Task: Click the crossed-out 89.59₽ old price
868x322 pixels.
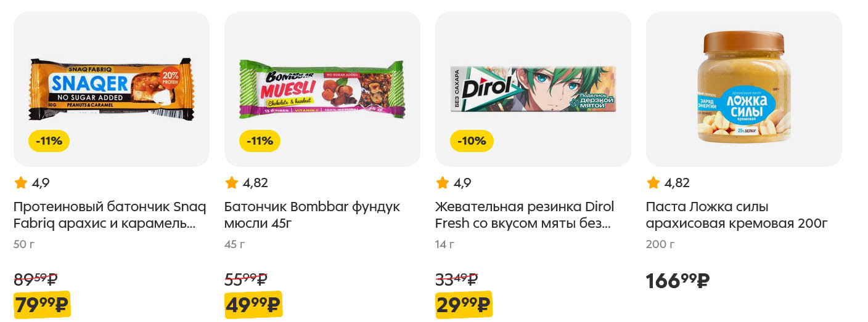Action: [35, 279]
